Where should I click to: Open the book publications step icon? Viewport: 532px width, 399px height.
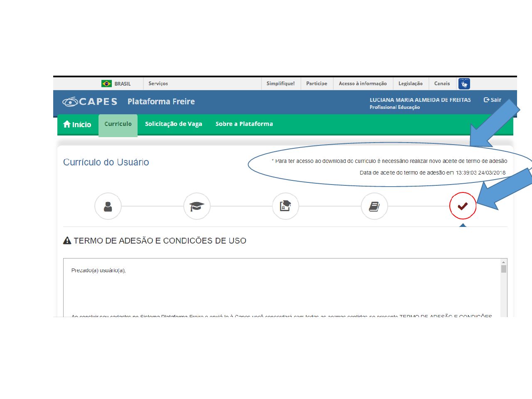374,206
